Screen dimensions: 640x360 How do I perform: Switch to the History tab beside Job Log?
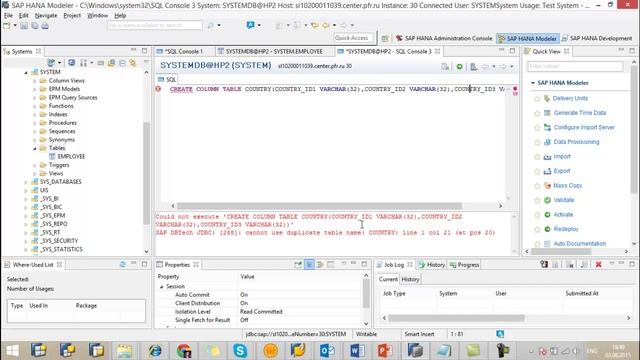[432, 265]
